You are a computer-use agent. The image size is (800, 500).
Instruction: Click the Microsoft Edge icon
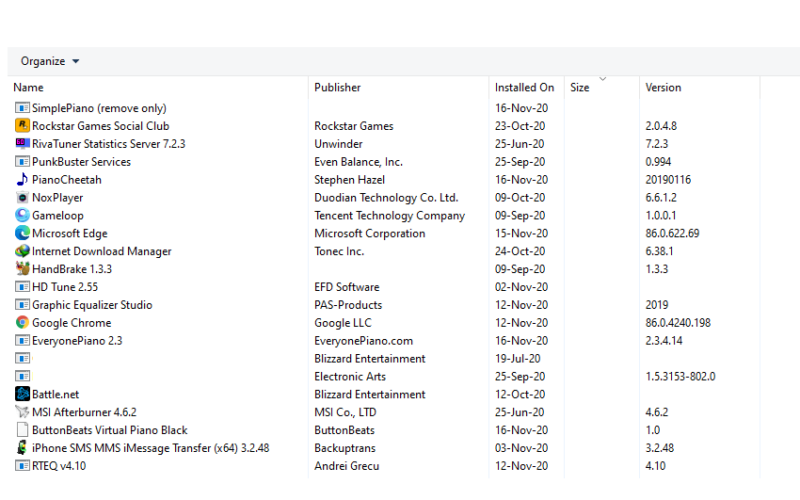22,233
